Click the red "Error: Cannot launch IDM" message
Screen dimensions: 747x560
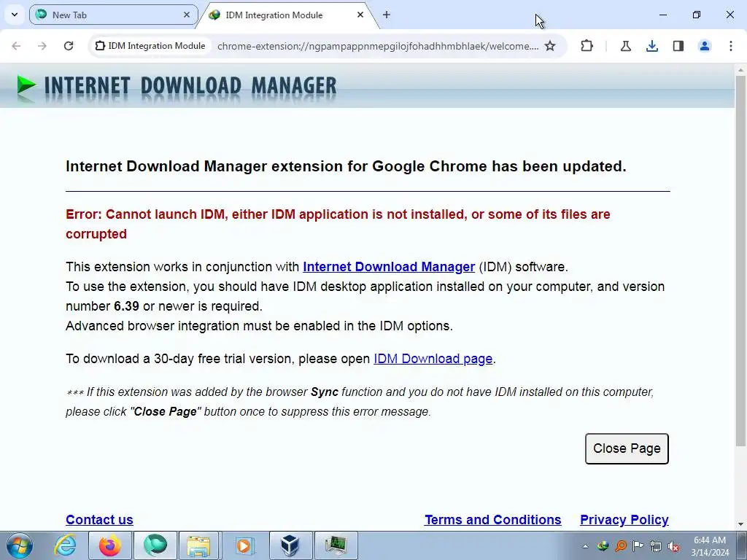[x=338, y=224]
